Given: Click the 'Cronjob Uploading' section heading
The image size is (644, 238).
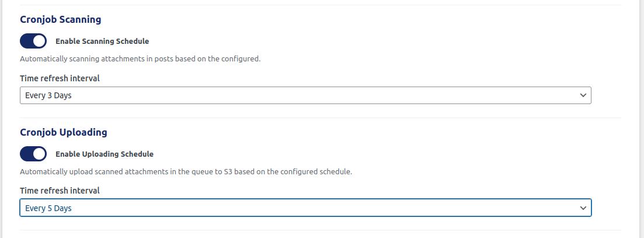Looking at the screenshot, I should 64,132.
